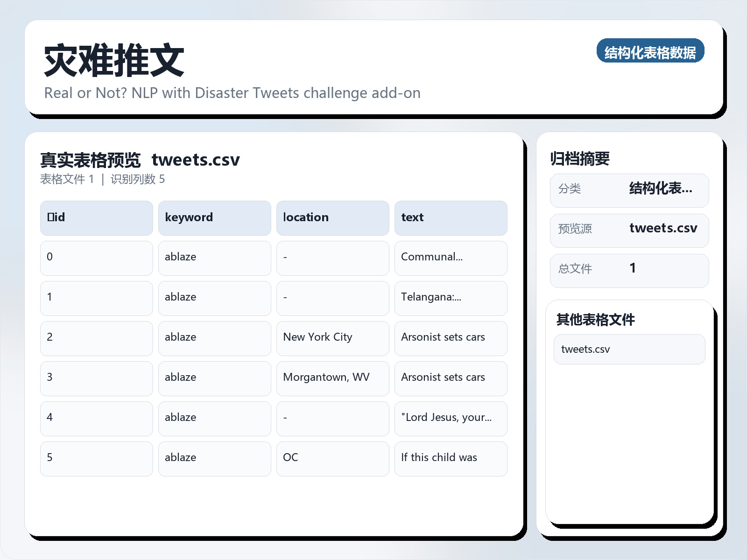The width and height of the screenshot is (747, 560).
Task: Click the 结构化表格数据 badge
Action: click(x=650, y=51)
